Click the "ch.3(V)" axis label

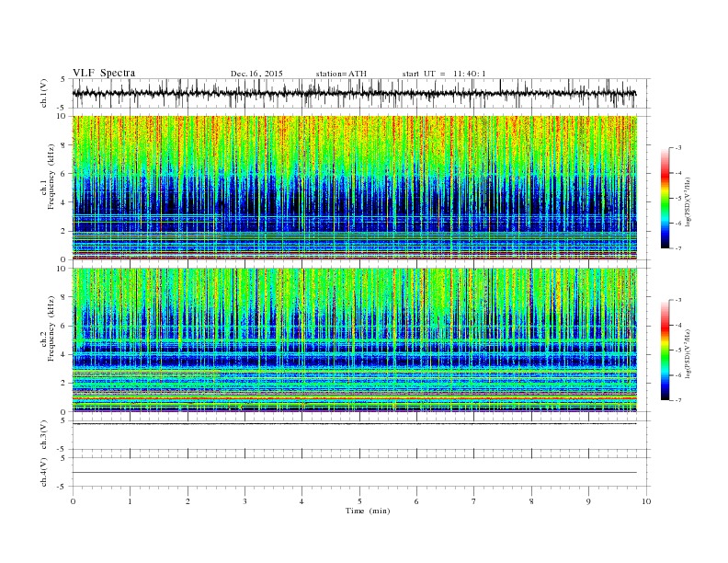(x=44, y=435)
